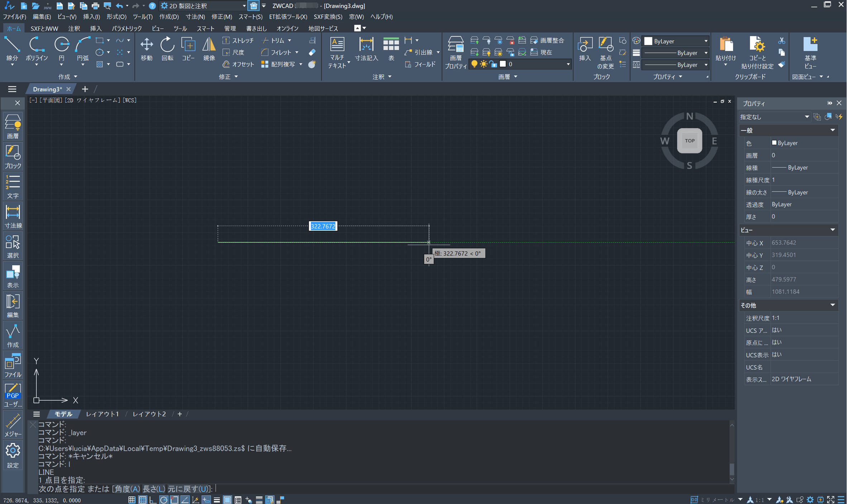Activate the コピー (Copy) tool in the ribbon

click(x=188, y=49)
